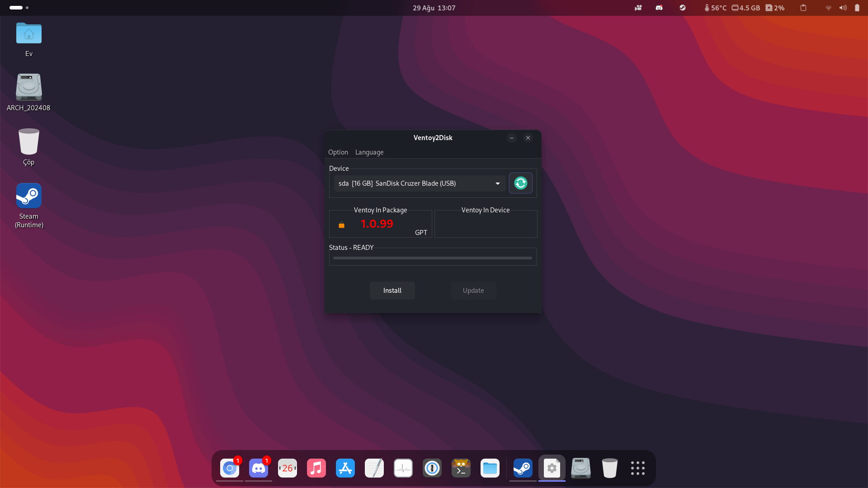Show all applications grid in dock
This screenshot has height=488, width=868.
tap(638, 468)
